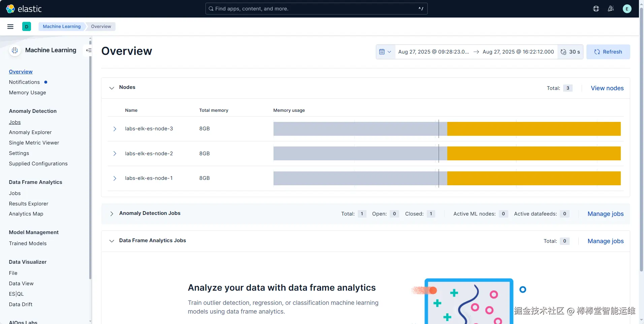Open the date quick menu calendar

coord(385,52)
